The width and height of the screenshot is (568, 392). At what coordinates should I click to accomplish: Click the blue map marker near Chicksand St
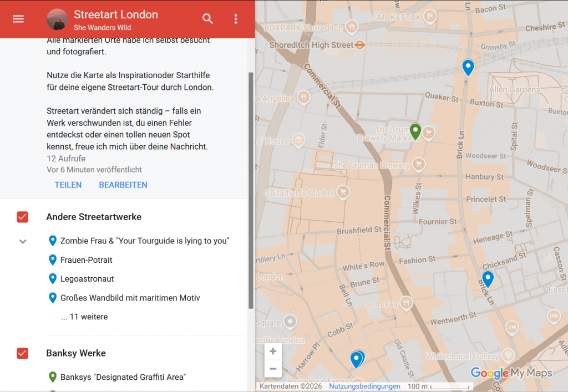pos(488,279)
